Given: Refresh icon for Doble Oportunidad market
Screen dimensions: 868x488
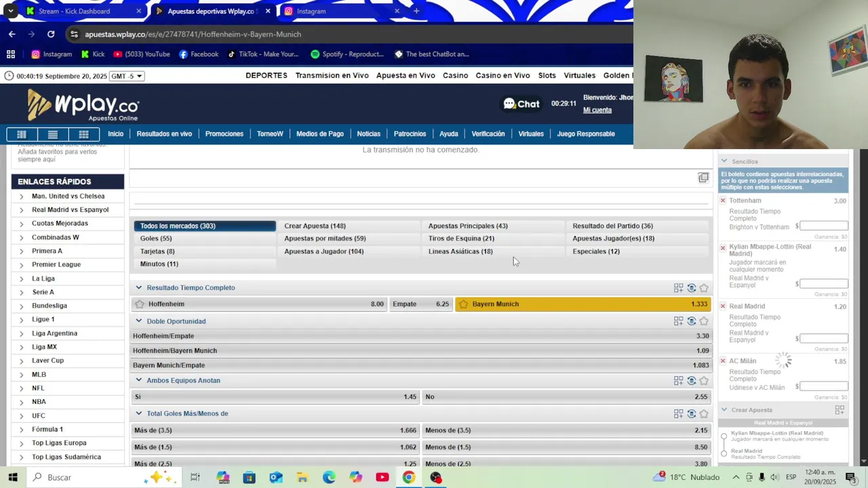Looking at the screenshot, I should 692,321.
